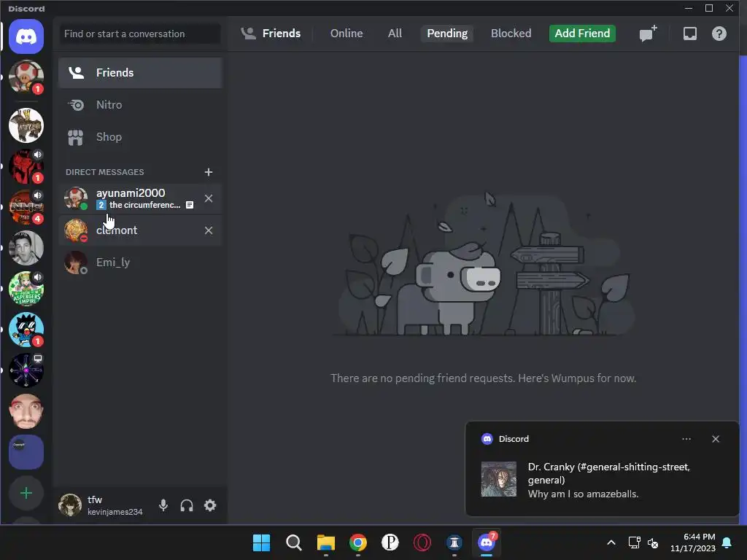Open the plain blurple server icon
The width and height of the screenshot is (747, 560).
pyautogui.click(x=26, y=452)
